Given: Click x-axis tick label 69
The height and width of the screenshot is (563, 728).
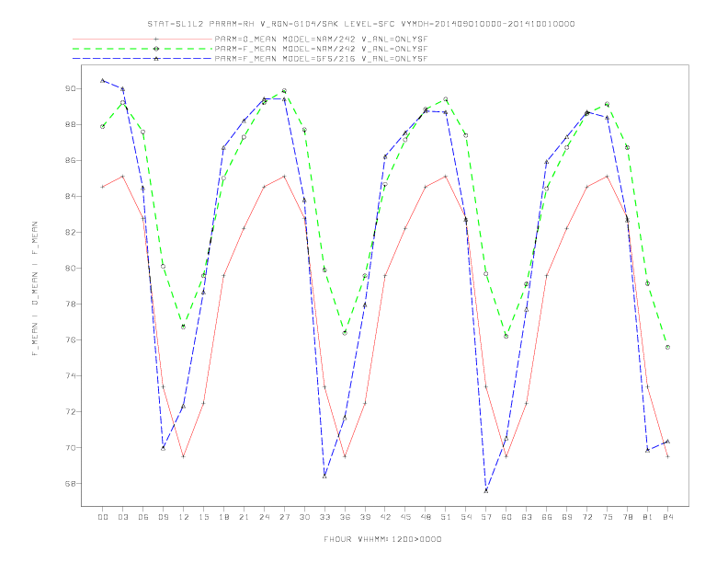Looking at the screenshot, I should click(567, 517).
